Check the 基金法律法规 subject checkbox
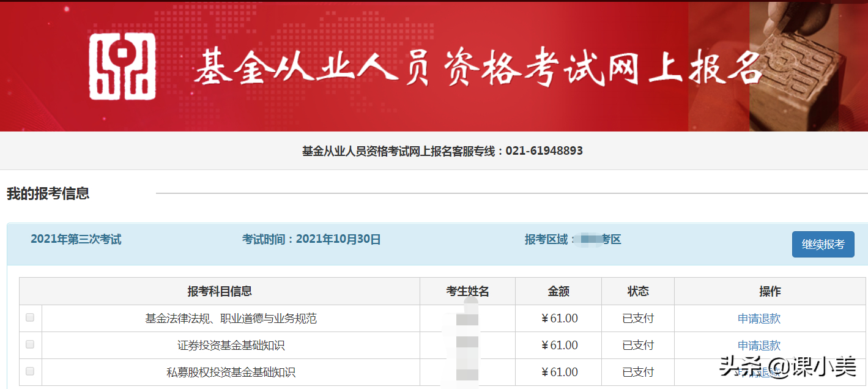Viewport: 868px width, 389px height. (x=30, y=317)
